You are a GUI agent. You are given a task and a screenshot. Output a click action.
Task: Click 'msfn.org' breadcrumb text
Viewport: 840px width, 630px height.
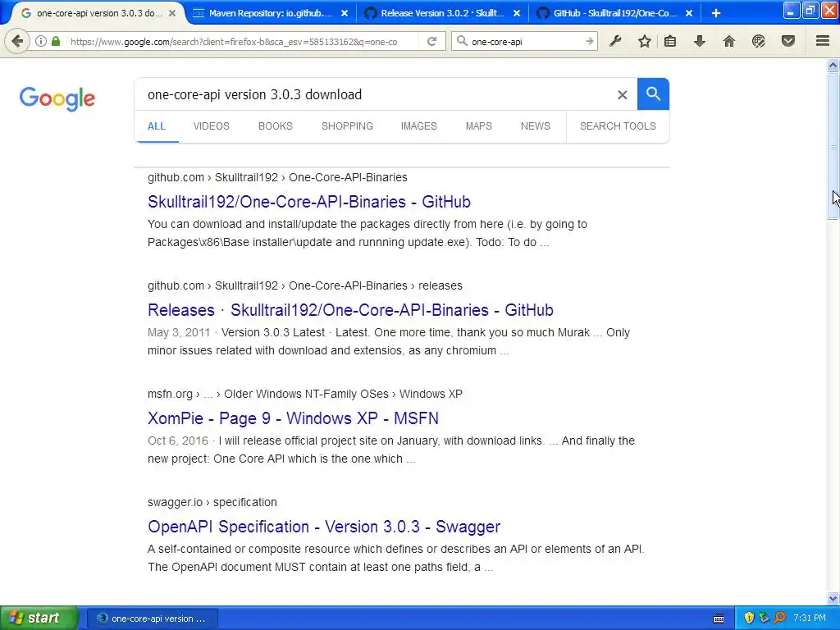click(170, 395)
